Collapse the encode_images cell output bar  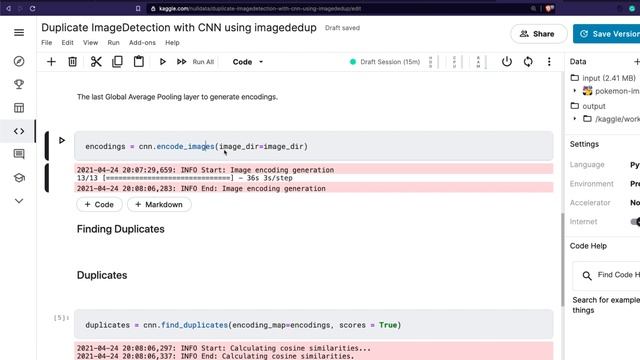[x=47, y=178]
